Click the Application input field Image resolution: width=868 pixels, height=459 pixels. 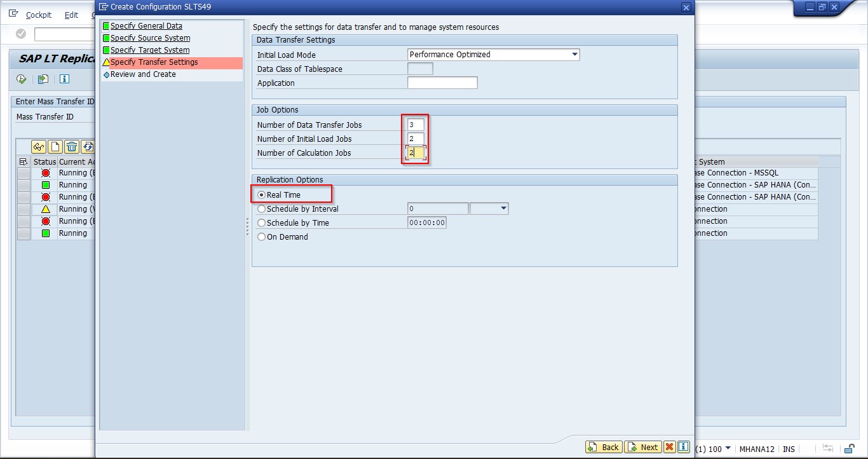point(442,83)
